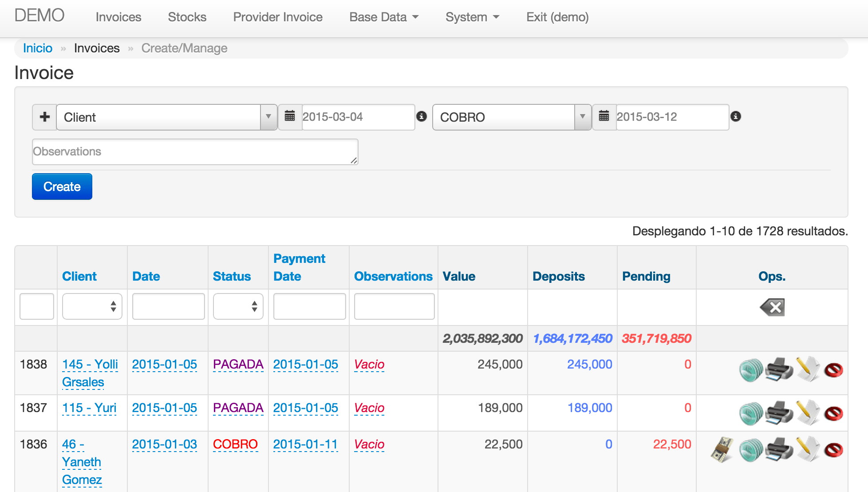The image size is (868, 492).
Task: Cancel invoice 1837 with the red prohibition icon
Action: point(834,413)
